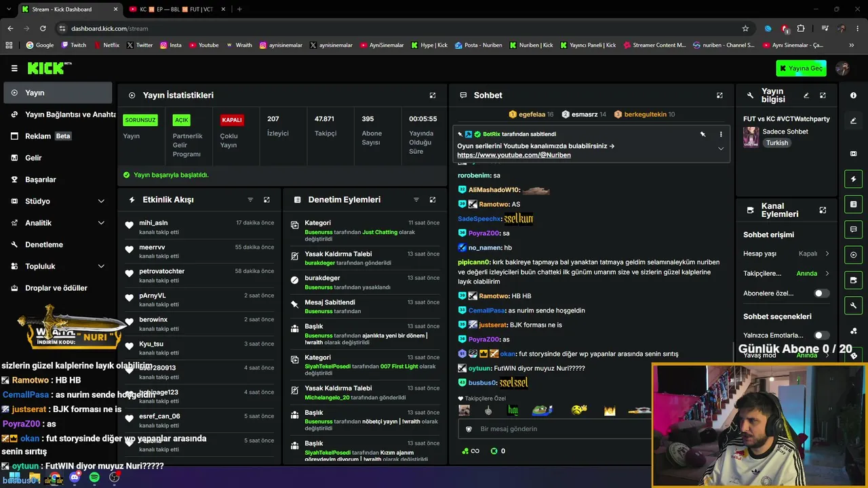The height and width of the screenshot is (488, 868).
Task: Insert the Pepe frog emote
Action: pyautogui.click(x=542, y=410)
